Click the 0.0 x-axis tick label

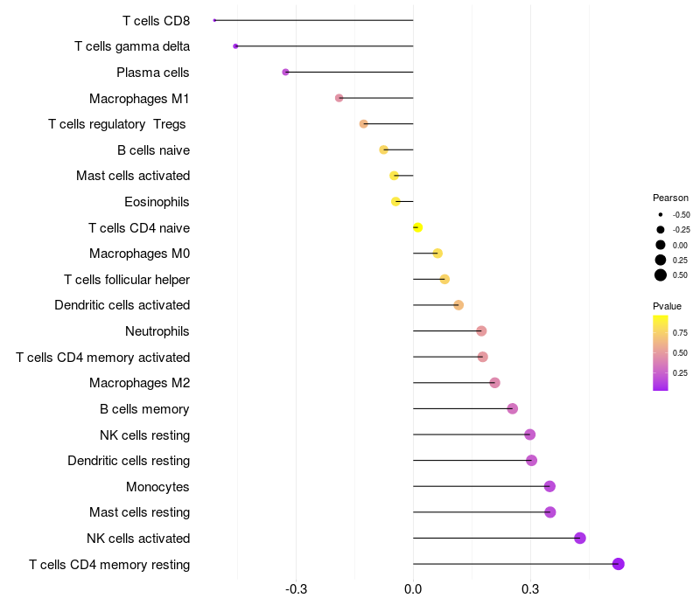pos(413,588)
